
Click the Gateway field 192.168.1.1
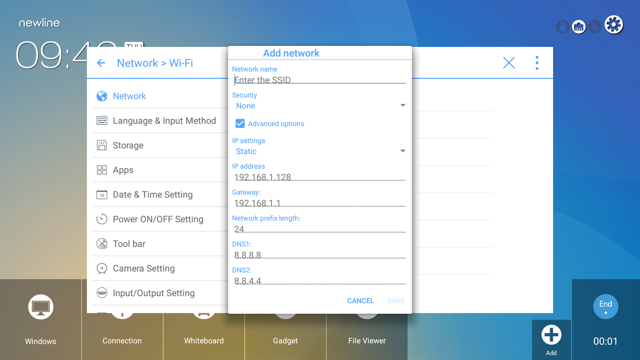click(x=319, y=203)
